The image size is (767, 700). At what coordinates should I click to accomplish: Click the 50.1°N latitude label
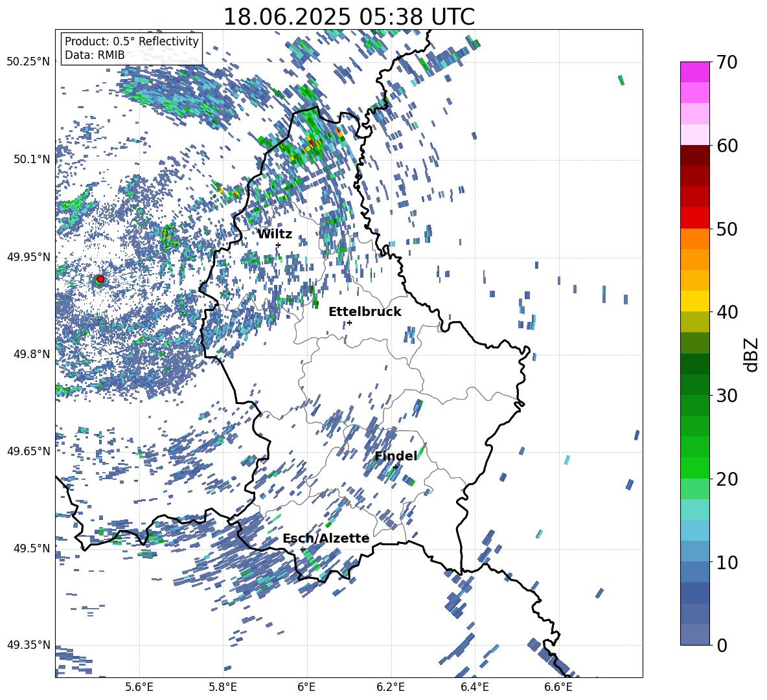pyautogui.click(x=31, y=159)
